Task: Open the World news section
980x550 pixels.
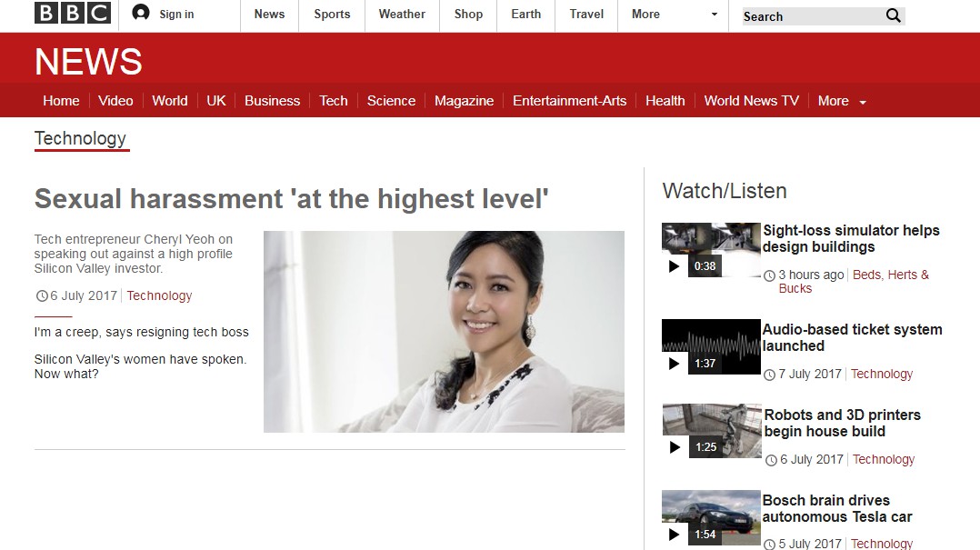Action: point(170,101)
